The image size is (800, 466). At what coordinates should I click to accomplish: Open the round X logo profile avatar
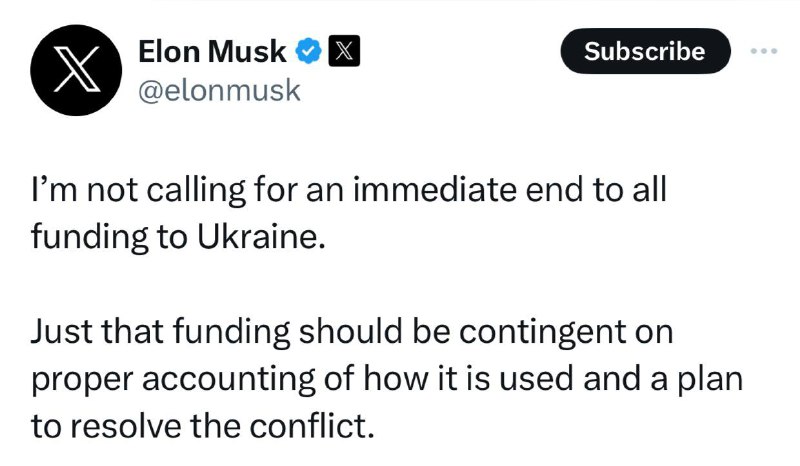coord(76,70)
